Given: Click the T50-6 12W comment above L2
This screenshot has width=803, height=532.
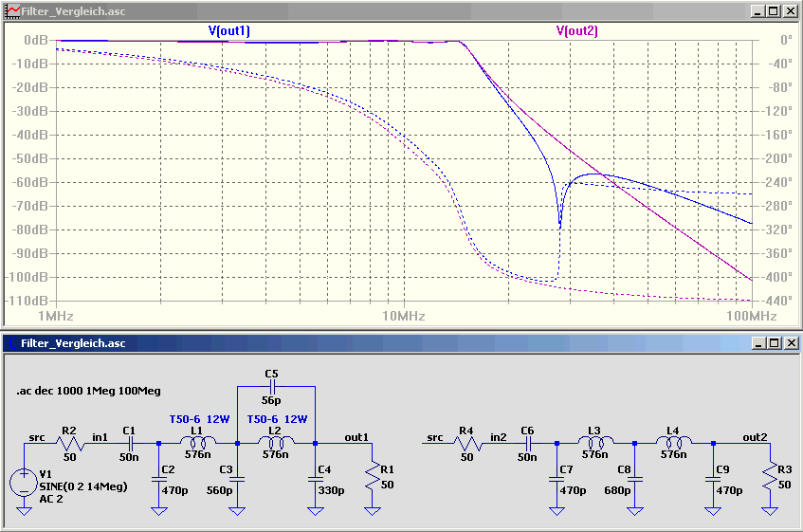Looking at the screenshot, I should [277, 419].
